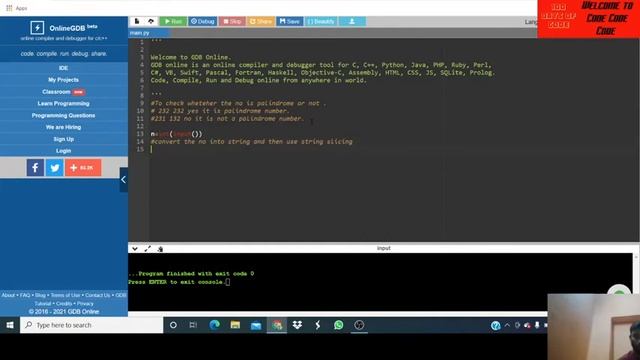The height and width of the screenshot is (360, 640).
Task: Click the upload file cloud icon
Action: 151,21
